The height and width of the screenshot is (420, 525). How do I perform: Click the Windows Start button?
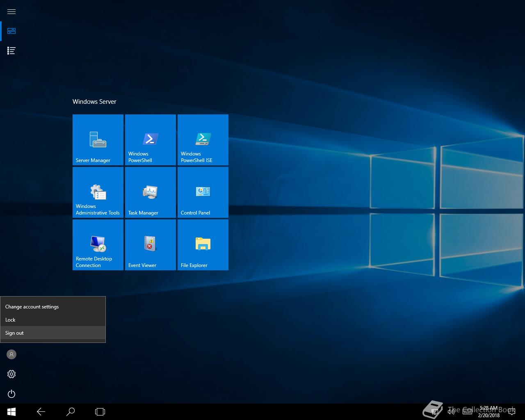click(x=11, y=412)
